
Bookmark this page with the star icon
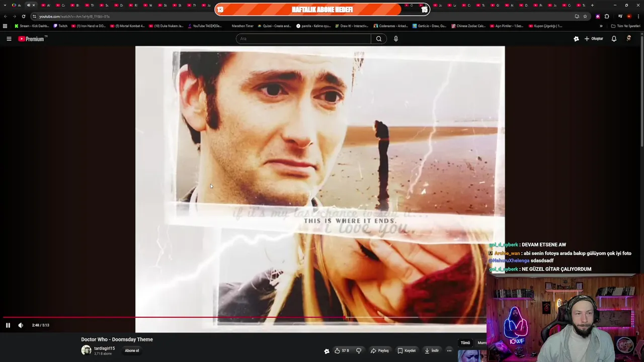coord(585,16)
